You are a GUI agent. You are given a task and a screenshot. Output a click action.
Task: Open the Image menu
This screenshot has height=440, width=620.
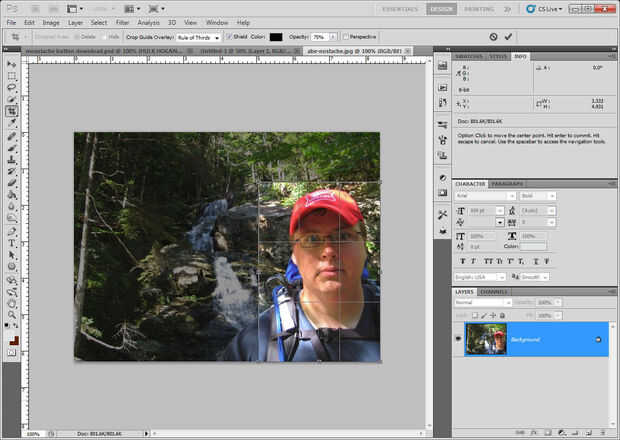tap(51, 23)
